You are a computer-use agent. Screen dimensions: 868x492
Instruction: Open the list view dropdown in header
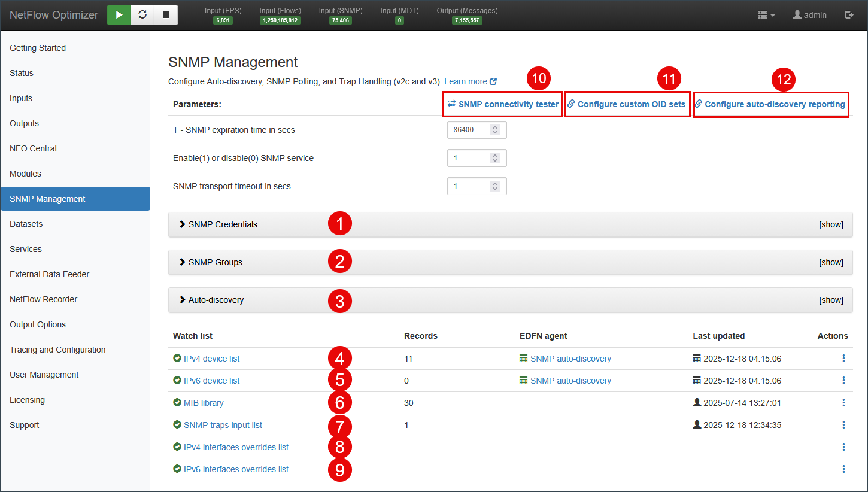[x=766, y=15]
